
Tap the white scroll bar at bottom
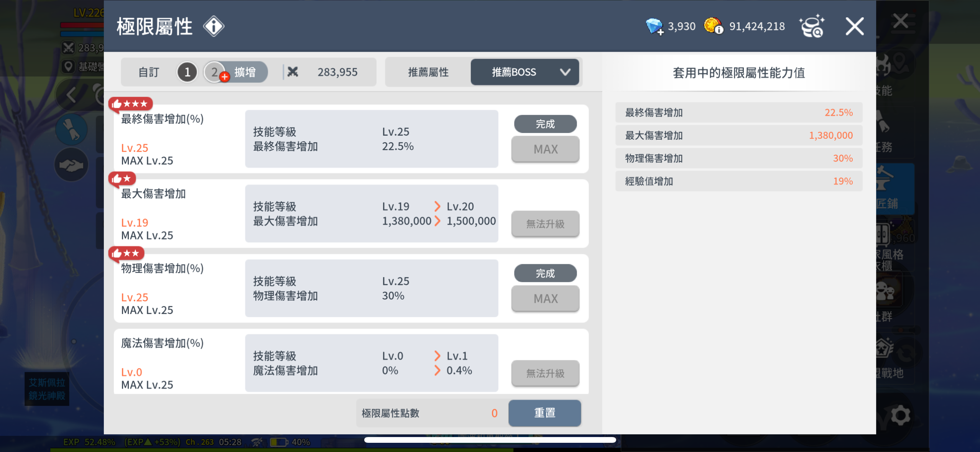point(490,440)
